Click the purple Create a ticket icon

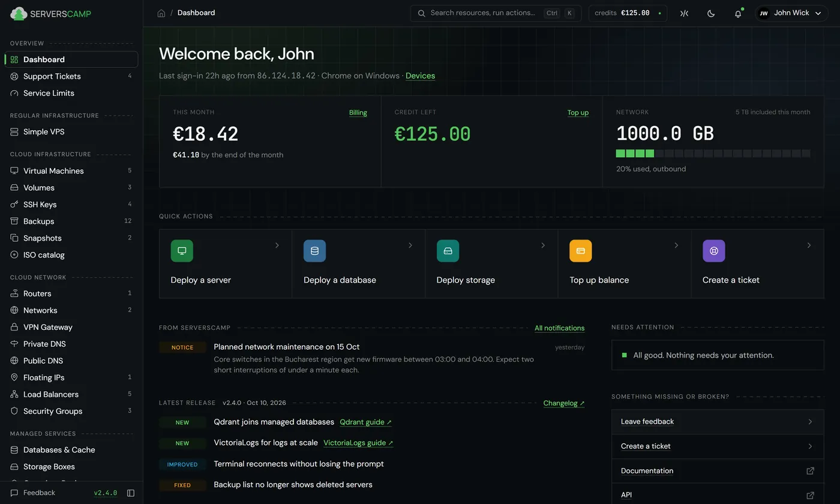tap(713, 251)
